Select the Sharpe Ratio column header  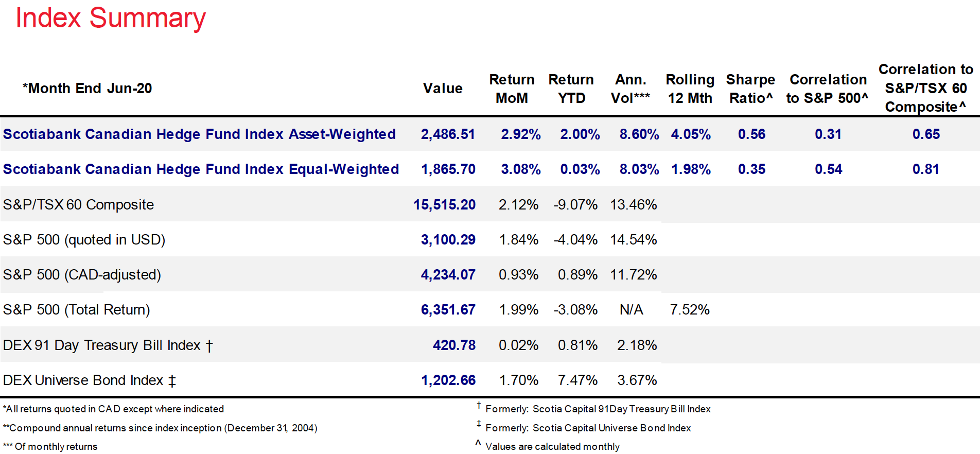pyautogui.click(x=750, y=89)
